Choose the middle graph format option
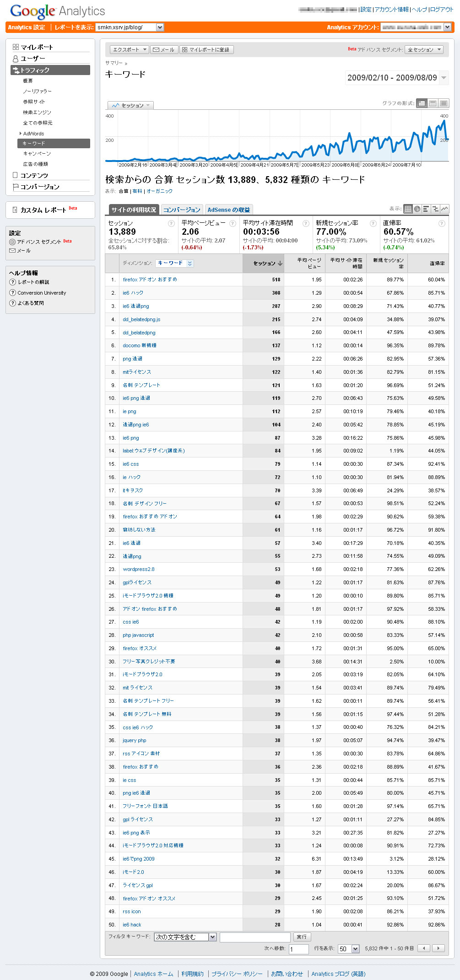This screenshot has width=460, height=980. coord(433,103)
